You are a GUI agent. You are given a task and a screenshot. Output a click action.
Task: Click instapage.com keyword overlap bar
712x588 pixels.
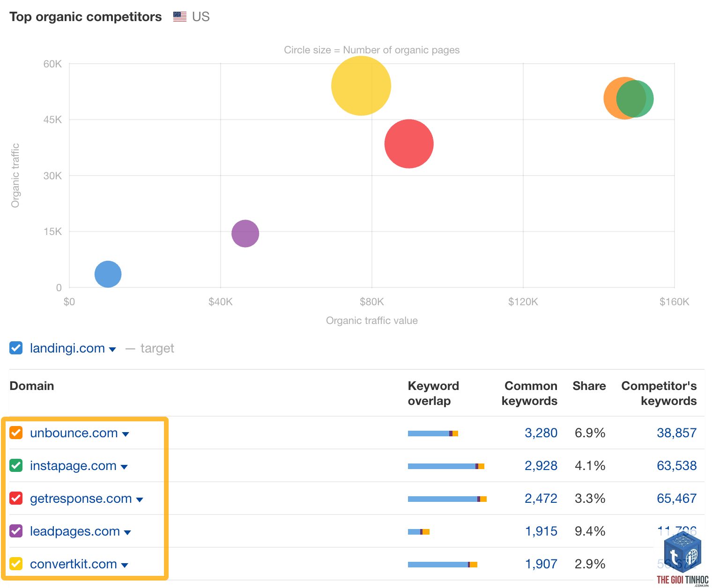[x=446, y=466]
